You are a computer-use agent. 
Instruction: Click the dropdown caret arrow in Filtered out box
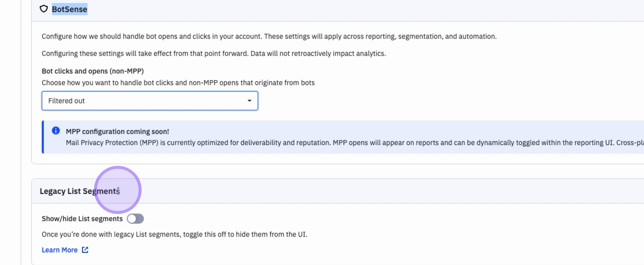pyautogui.click(x=249, y=101)
